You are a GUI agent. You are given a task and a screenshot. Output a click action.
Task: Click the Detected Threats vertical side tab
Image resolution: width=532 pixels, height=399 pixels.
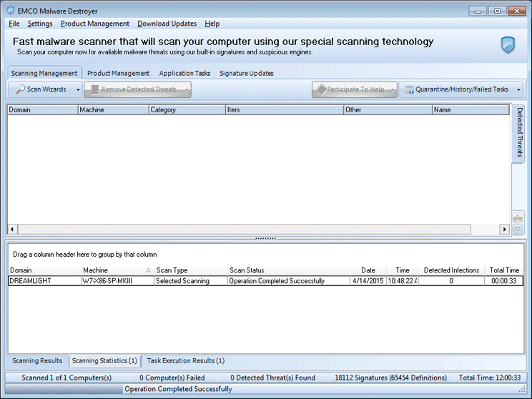[x=519, y=133]
